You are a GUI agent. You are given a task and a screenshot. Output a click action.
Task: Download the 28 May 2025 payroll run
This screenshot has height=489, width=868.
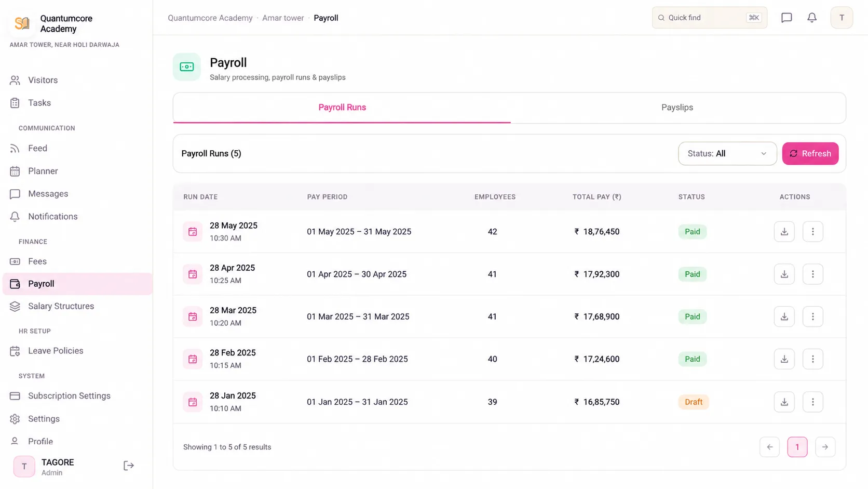point(784,232)
